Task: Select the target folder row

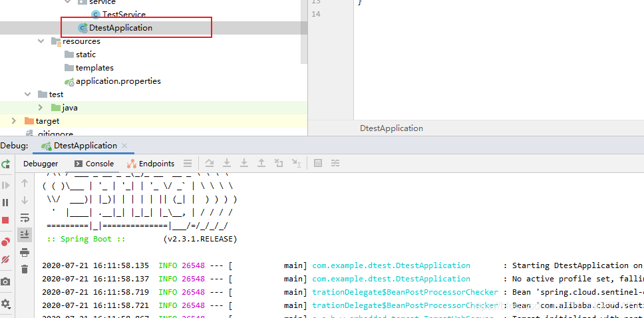Action: 154,121
